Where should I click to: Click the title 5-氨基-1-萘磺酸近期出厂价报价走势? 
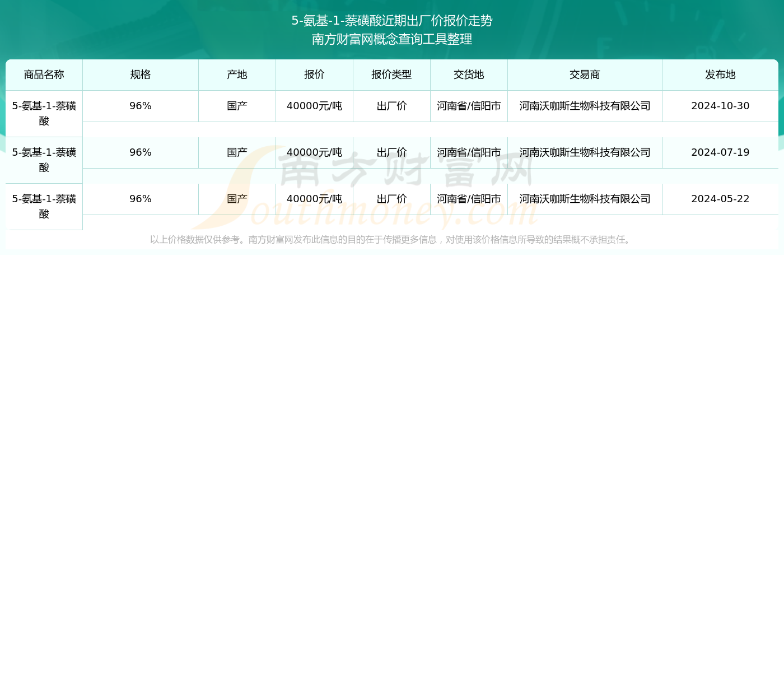392,21
